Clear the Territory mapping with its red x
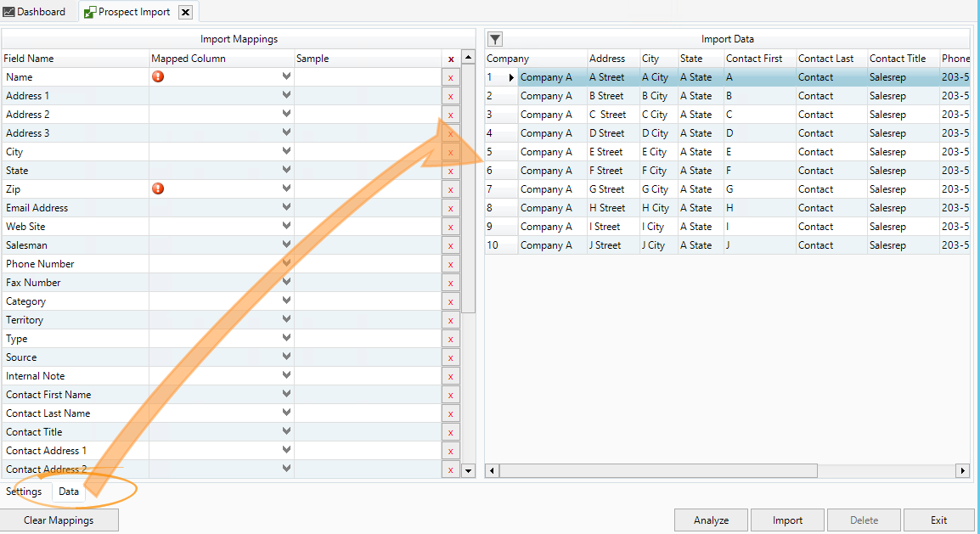Image resolution: width=980 pixels, height=534 pixels. click(450, 320)
